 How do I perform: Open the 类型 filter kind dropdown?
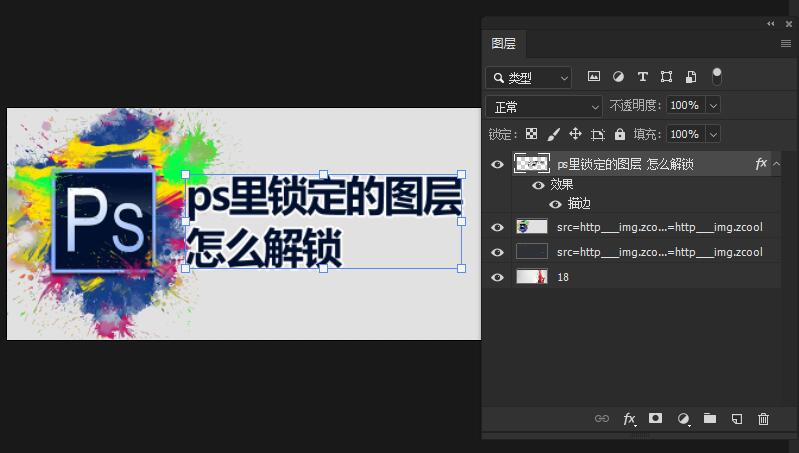tap(528, 78)
